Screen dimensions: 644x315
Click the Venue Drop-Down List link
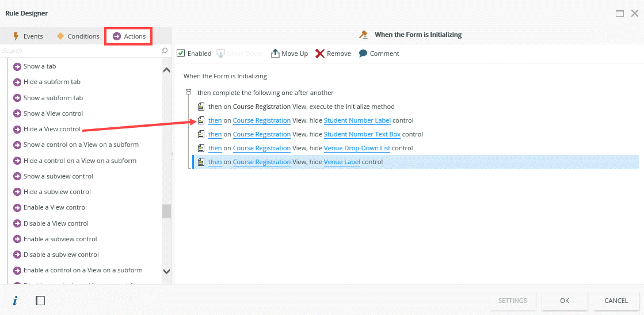[x=357, y=149]
